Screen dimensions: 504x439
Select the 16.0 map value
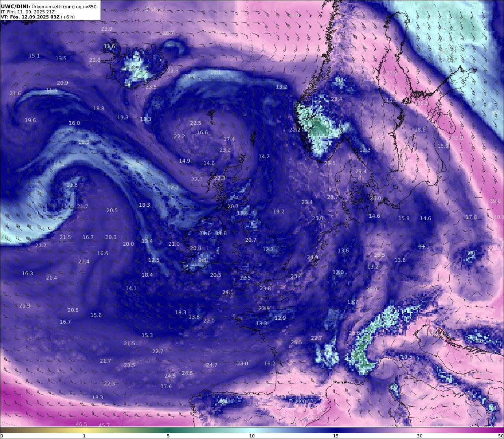pos(74,123)
